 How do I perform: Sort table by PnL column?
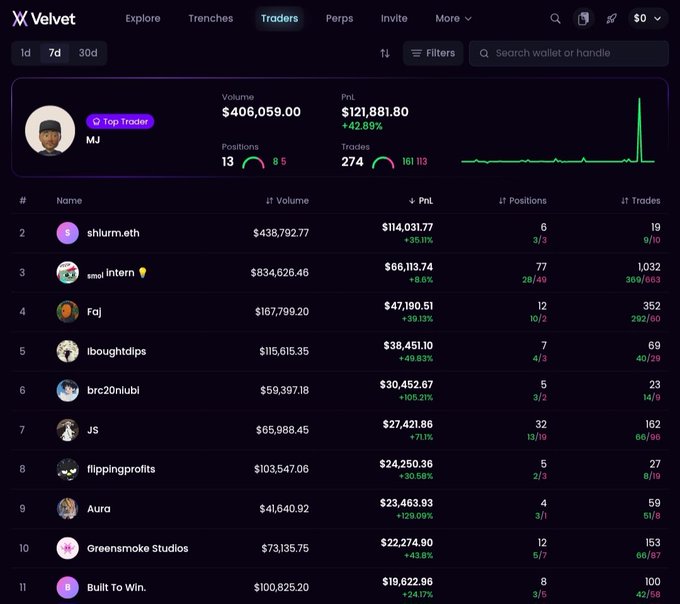tap(421, 201)
